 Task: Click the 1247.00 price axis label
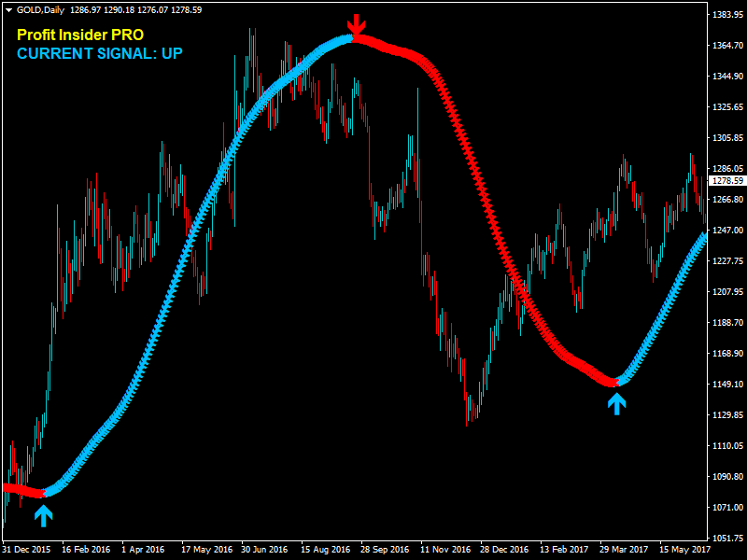click(727, 231)
